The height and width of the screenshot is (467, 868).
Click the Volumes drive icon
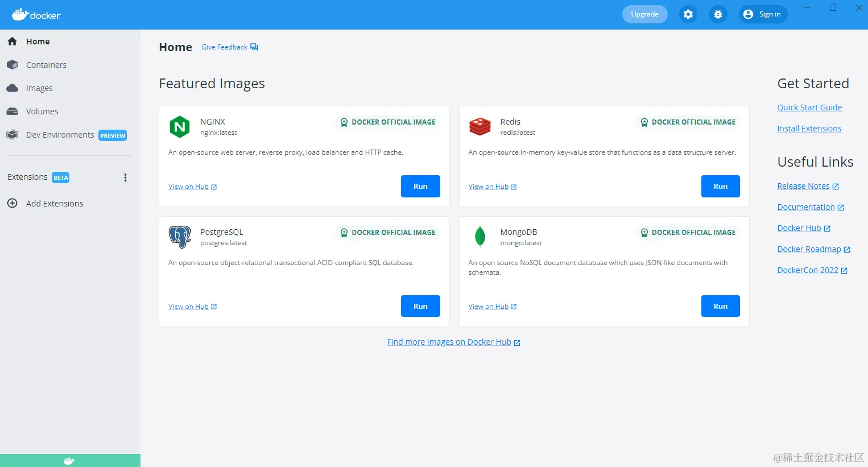coord(12,111)
